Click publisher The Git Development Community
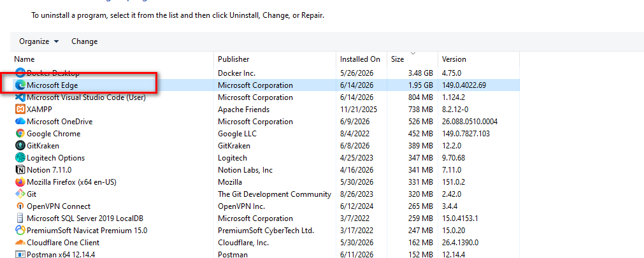Image resolution: width=644 pixels, height=258 pixels. pyautogui.click(x=275, y=194)
